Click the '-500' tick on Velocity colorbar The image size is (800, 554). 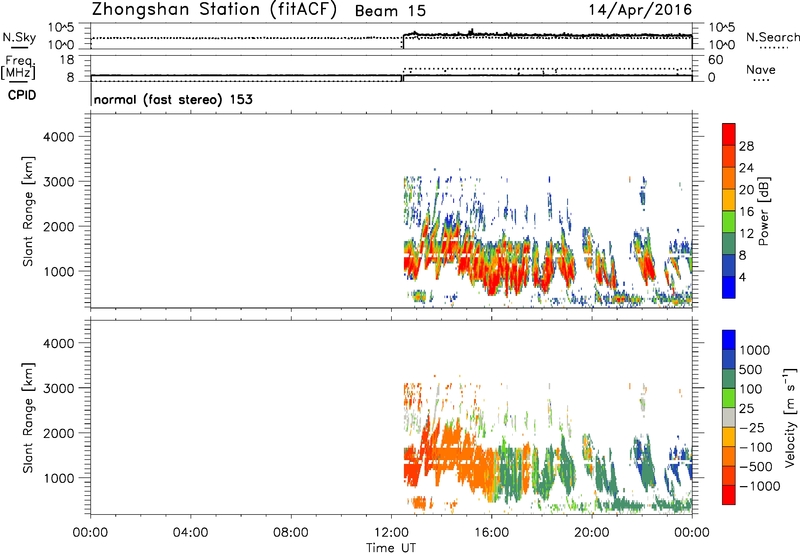tap(756, 466)
